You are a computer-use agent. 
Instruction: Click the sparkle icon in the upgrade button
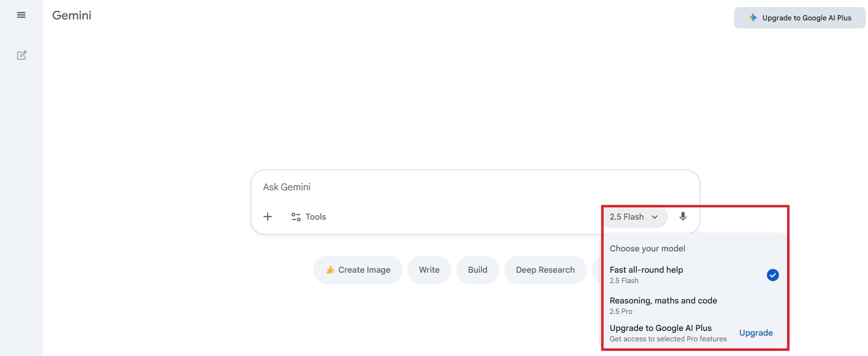(x=753, y=18)
